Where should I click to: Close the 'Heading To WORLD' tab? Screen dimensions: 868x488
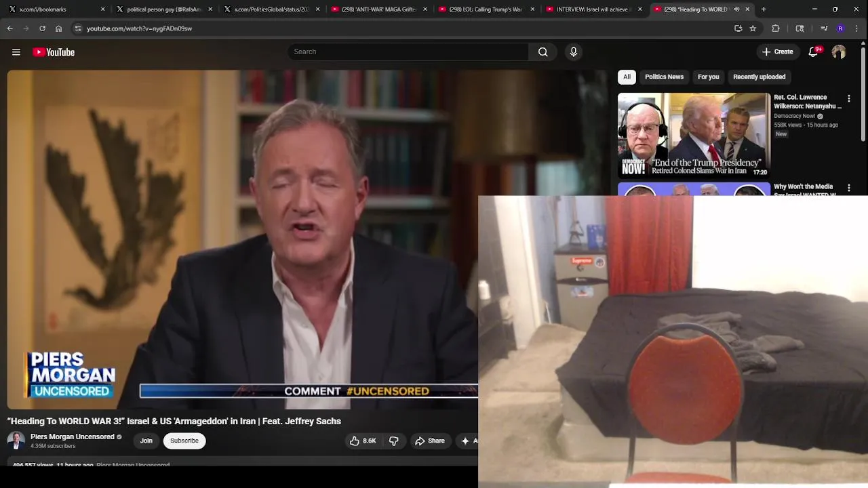tap(747, 9)
